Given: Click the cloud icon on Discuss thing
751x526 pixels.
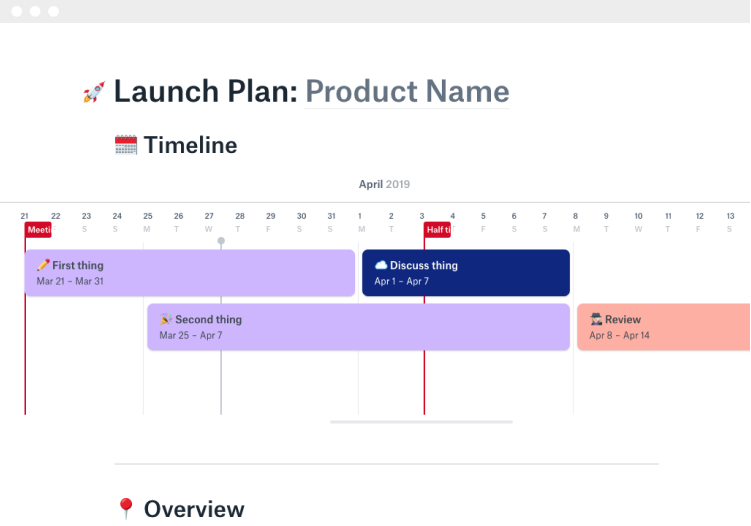Looking at the screenshot, I should pos(381,265).
